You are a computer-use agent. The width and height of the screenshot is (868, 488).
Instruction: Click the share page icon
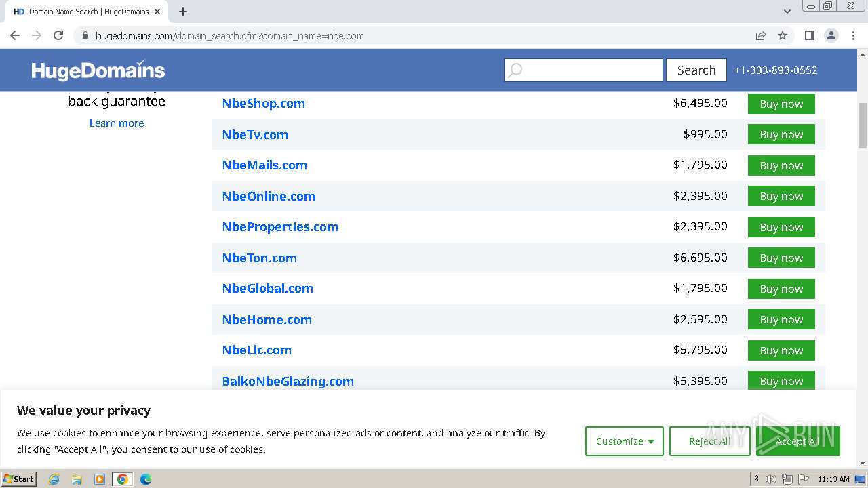click(761, 35)
